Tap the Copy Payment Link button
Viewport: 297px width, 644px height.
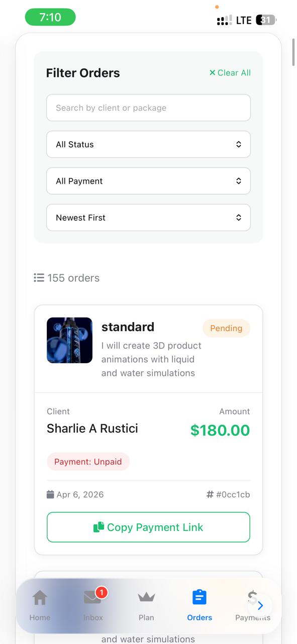pos(148,527)
